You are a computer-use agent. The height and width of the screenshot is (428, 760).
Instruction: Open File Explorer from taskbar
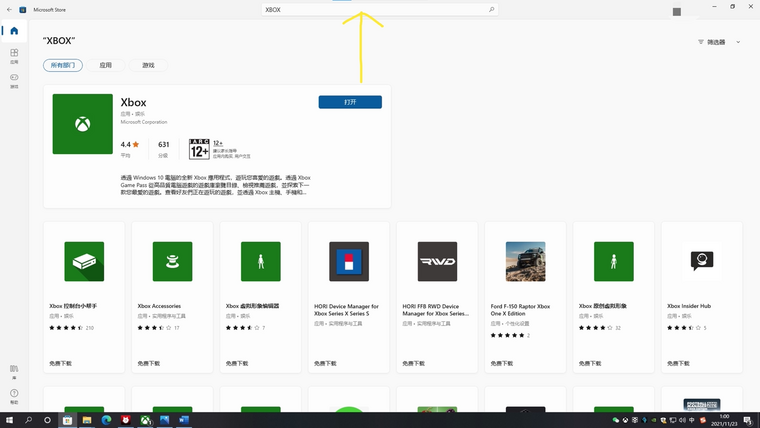[87, 420]
